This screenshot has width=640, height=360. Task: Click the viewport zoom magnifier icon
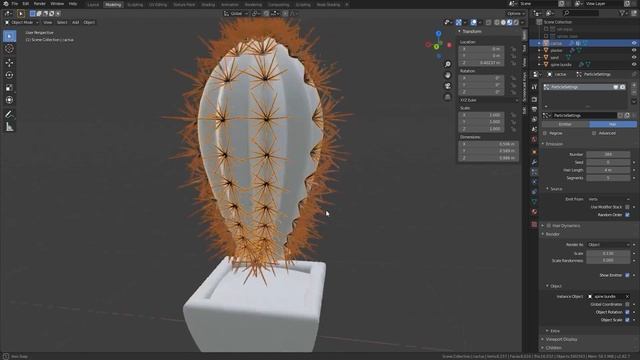tap(448, 64)
